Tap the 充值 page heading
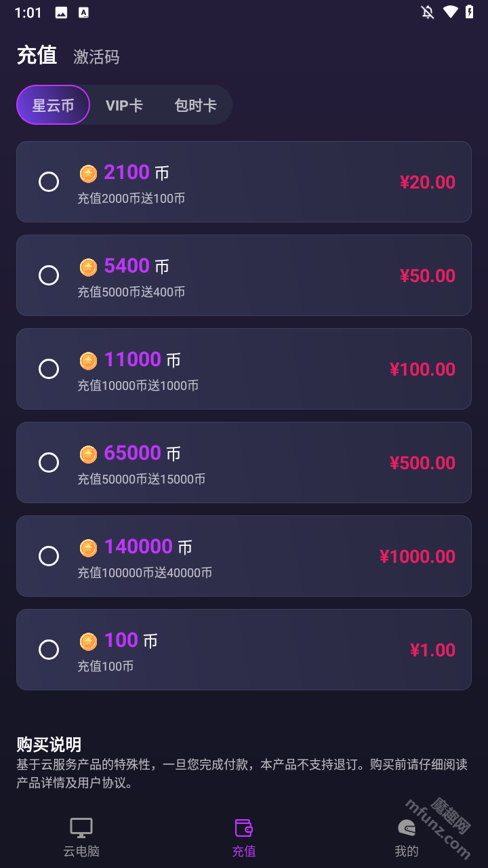 [37, 56]
